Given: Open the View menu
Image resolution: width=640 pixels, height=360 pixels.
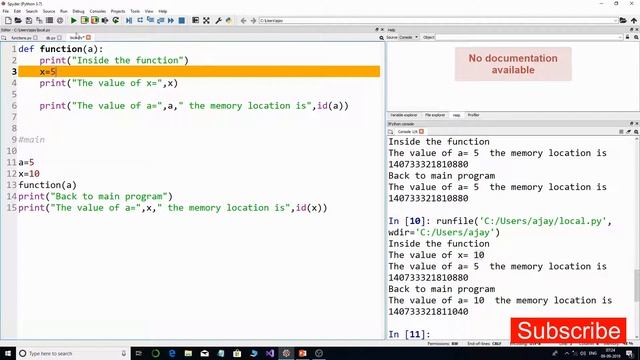Looking at the screenshot, I should tap(149, 11).
